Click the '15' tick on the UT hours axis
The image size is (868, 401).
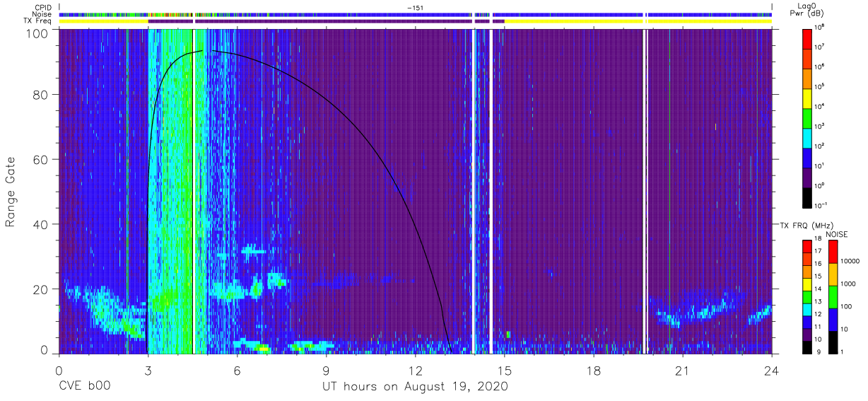tap(505, 370)
